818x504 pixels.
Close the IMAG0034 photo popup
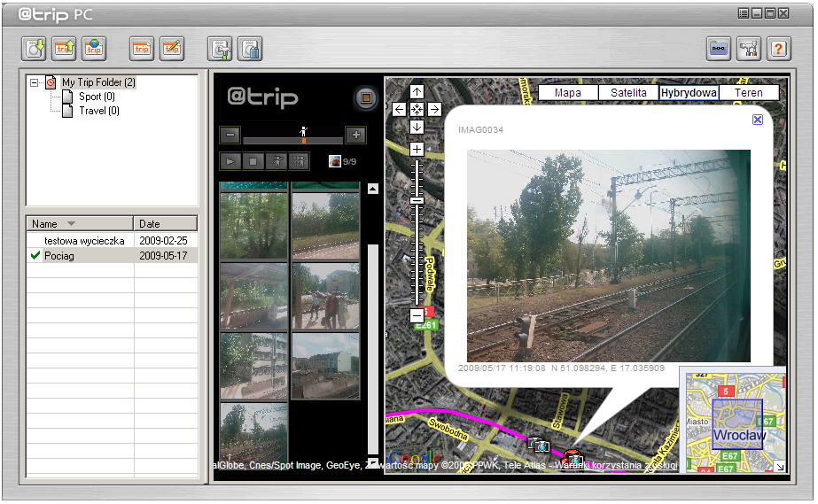758,120
